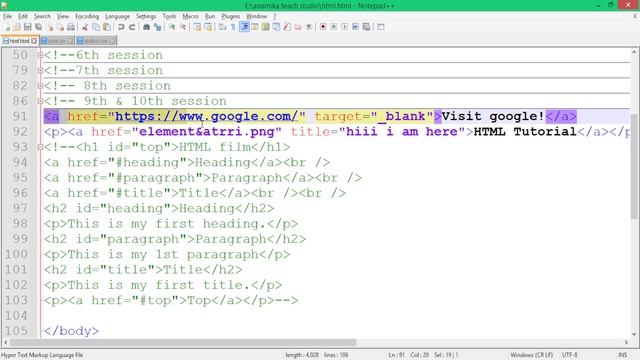
Task: Close the html.html tab
Action: coord(34,41)
